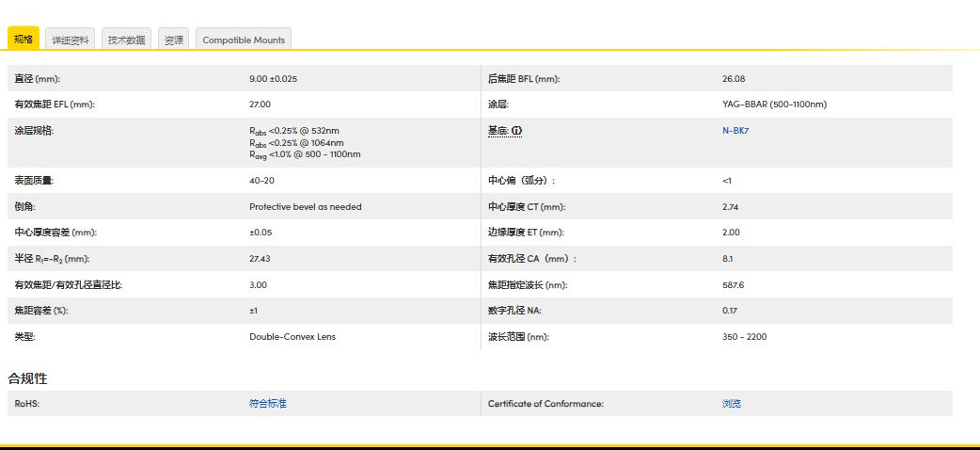Open the 技术数据 tab
The image size is (980, 450).
[126, 40]
